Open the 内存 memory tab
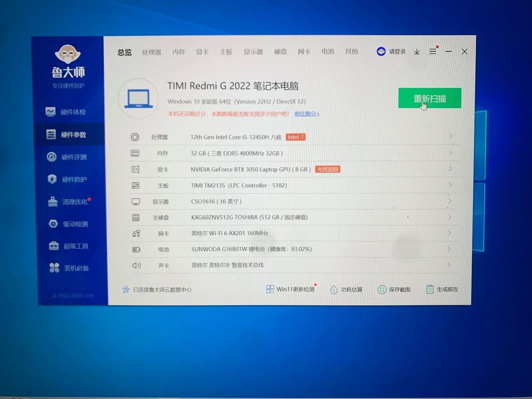 (178, 52)
